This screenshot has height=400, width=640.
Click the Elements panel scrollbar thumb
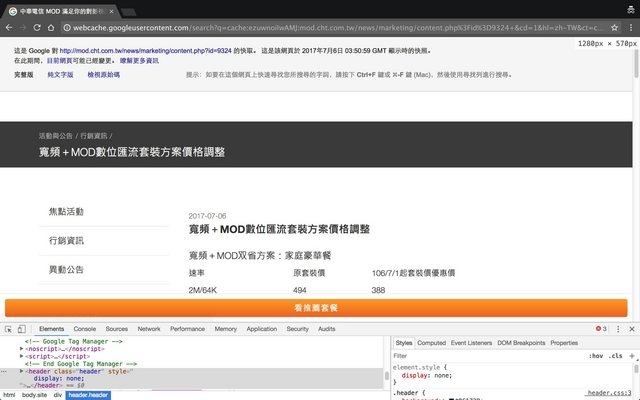386,376
